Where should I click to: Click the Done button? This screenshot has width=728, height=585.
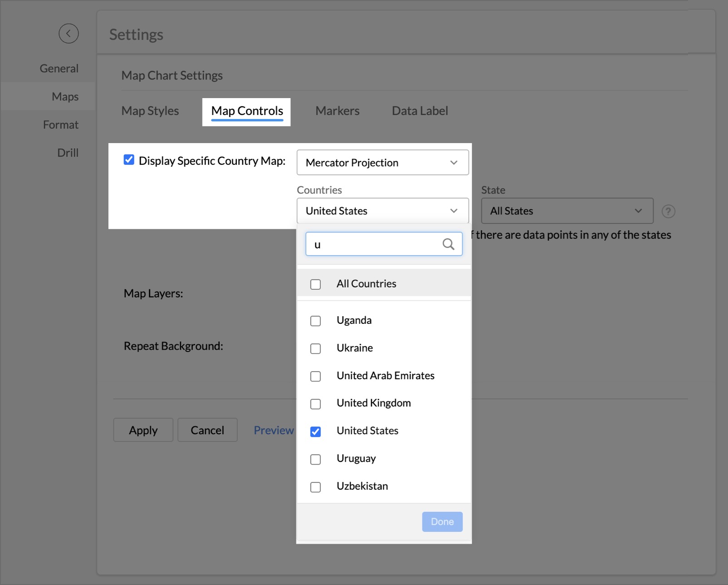(x=442, y=522)
